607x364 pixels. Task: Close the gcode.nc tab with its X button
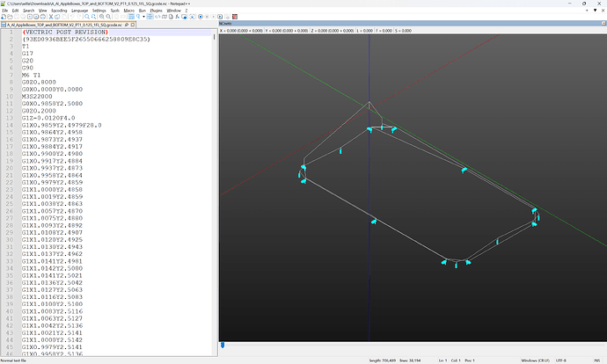coord(133,25)
